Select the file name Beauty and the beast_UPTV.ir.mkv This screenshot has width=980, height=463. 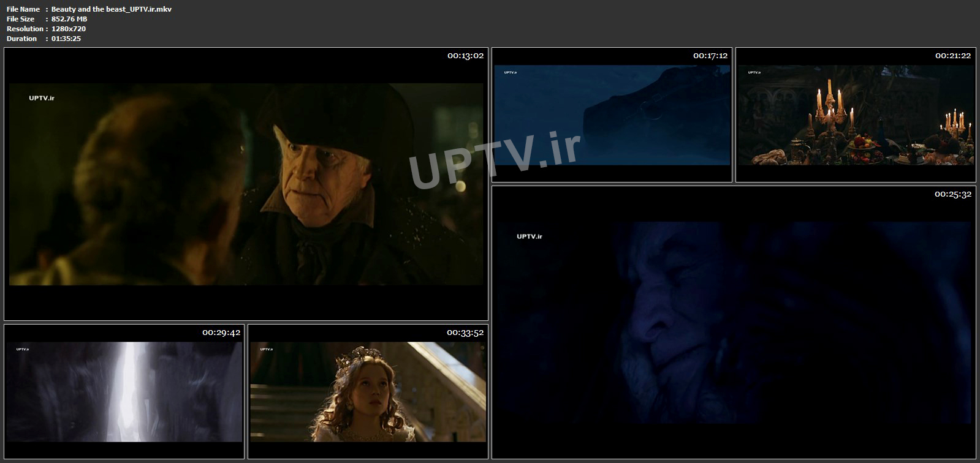click(x=112, y=9)
